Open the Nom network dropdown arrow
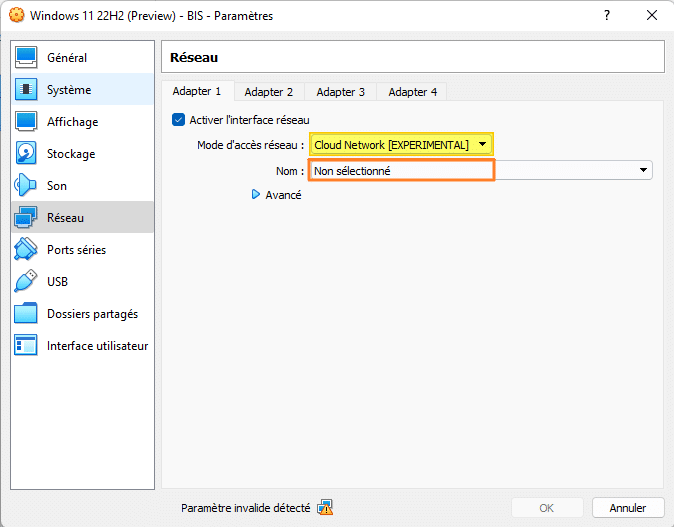This screenshot has width=674, height=527. pyautogui.click(x=643, y=170)
